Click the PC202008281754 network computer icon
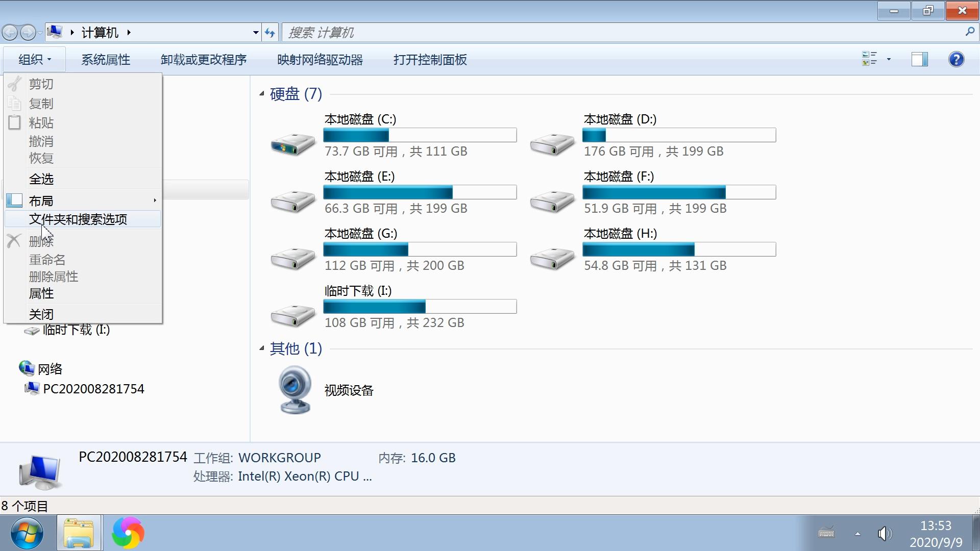 (32, 388)
